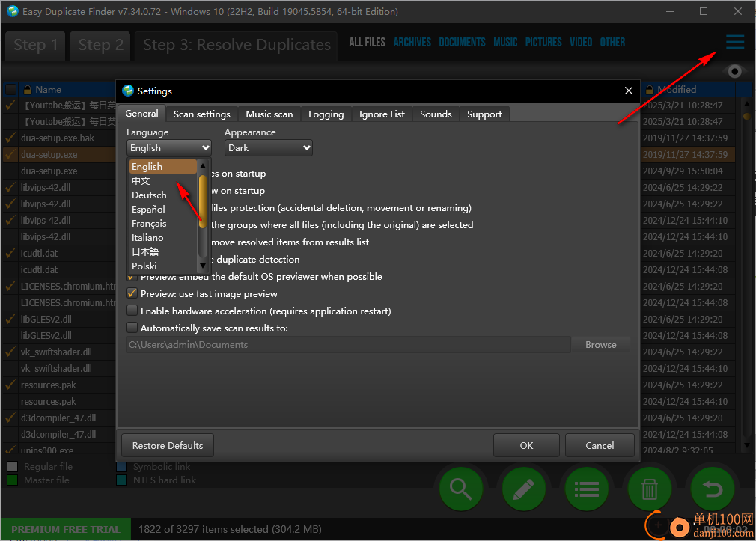756x541 pixels.
Task: Open the Support tab
Action: pyautogui.click(x=484, y=114)
